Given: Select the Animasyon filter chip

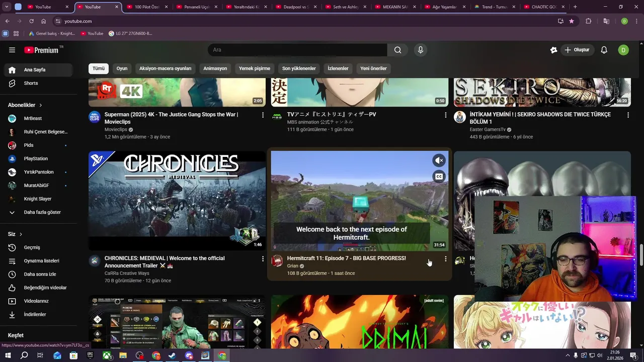Looking at the screenshot, I should pos(215,68).
